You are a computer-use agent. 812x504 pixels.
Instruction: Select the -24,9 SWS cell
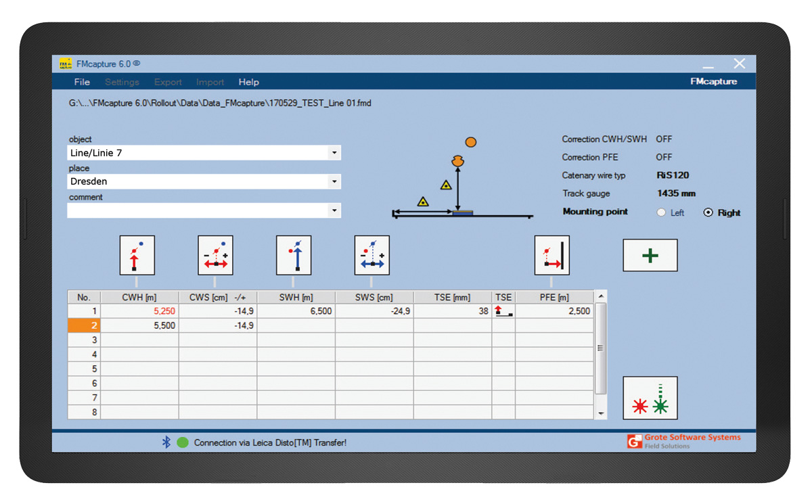[374, 311]
